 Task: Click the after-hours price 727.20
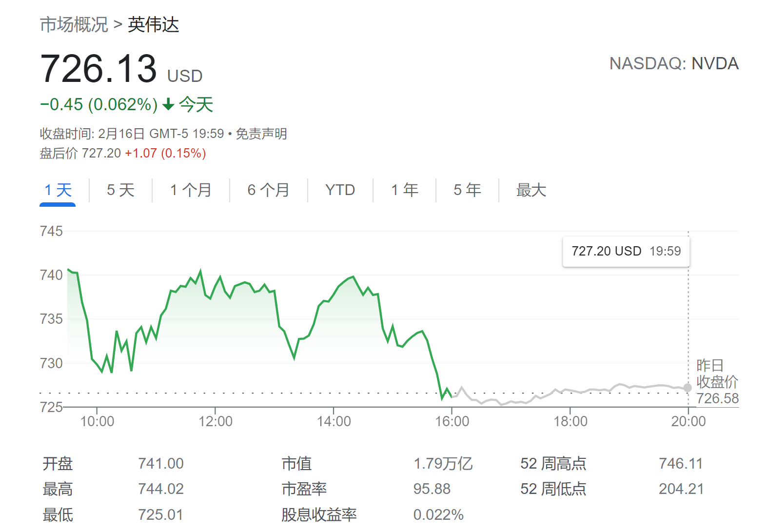tap(101, 153)
